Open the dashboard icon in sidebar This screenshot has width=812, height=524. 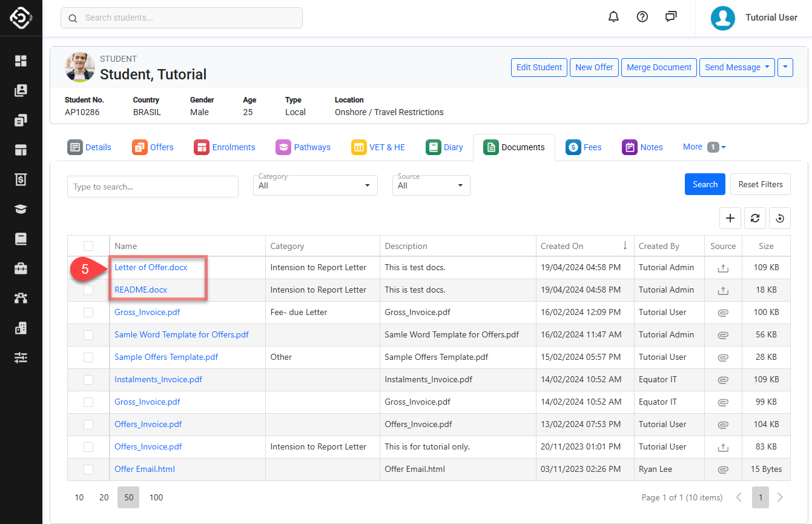[x=21, y=61]
